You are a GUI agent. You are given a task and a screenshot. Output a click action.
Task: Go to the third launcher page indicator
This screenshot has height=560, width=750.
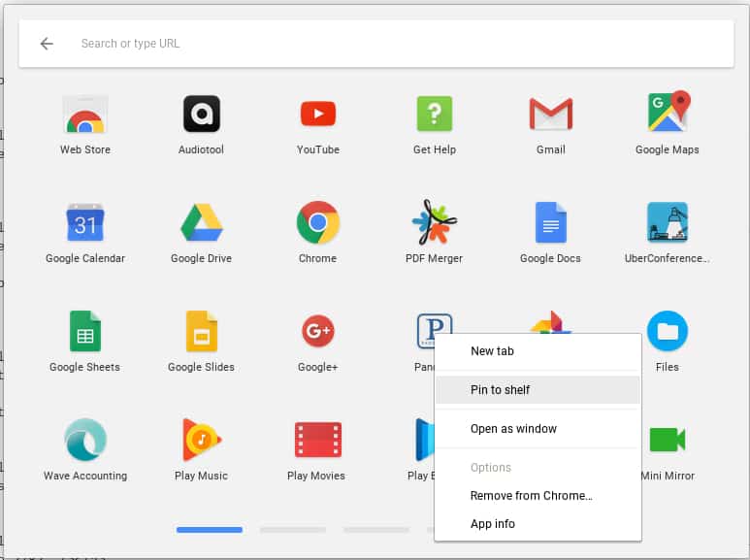point(375,530)
